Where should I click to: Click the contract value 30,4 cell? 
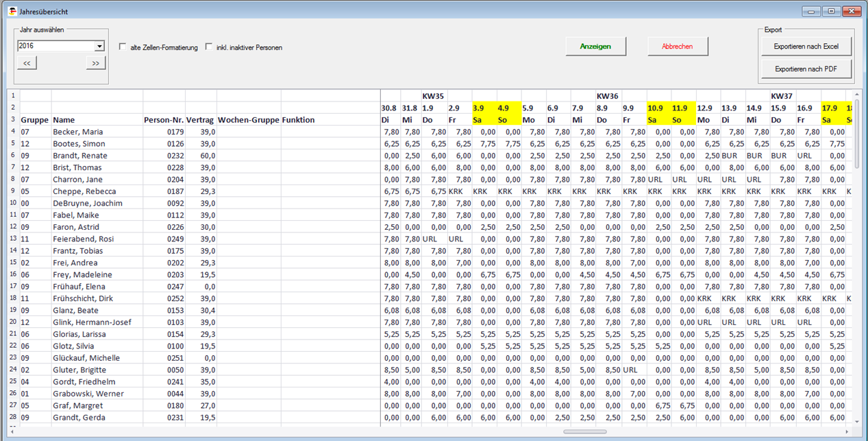201,310
